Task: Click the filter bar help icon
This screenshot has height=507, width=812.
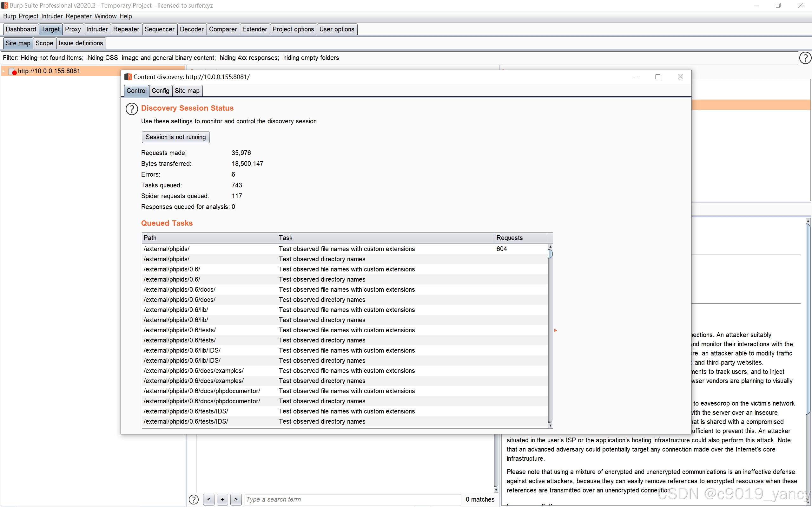Action: pyautogui.click(x=805, y=58)
